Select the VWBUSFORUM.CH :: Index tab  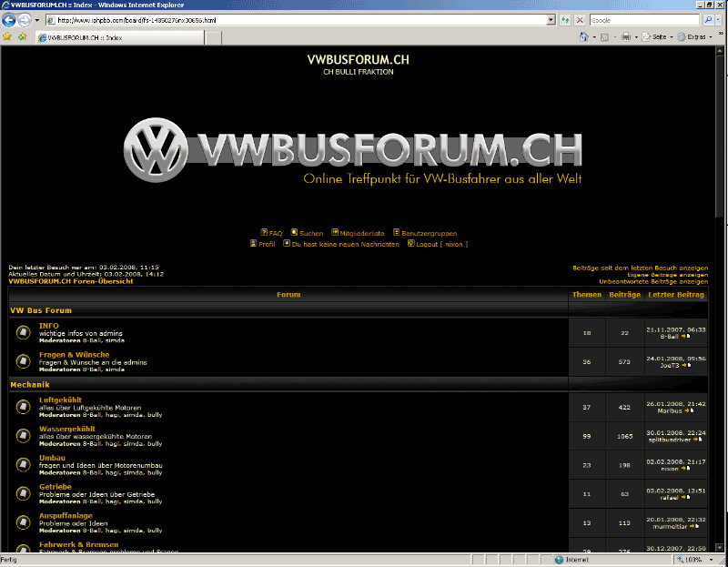pyautogui.click(x=120, y=37)
